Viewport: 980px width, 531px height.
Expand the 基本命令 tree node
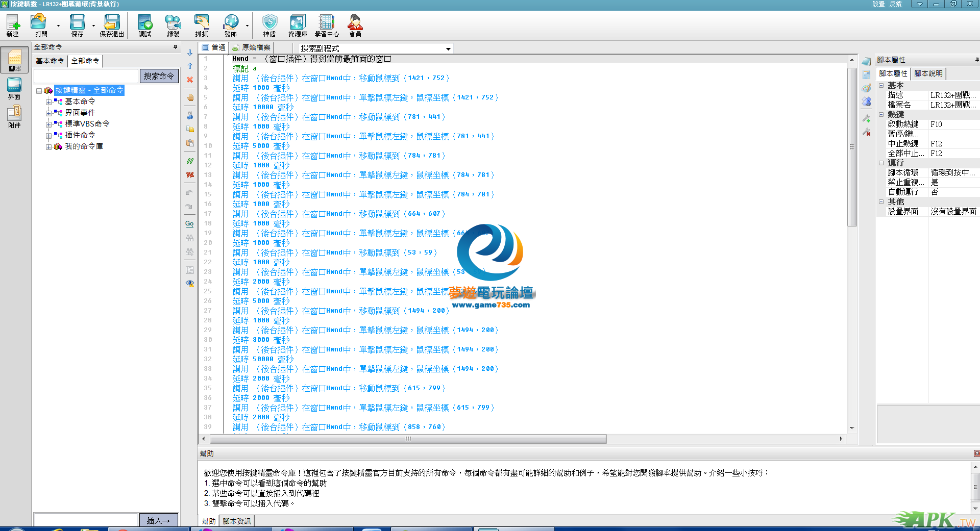click(x=48, y=102)
